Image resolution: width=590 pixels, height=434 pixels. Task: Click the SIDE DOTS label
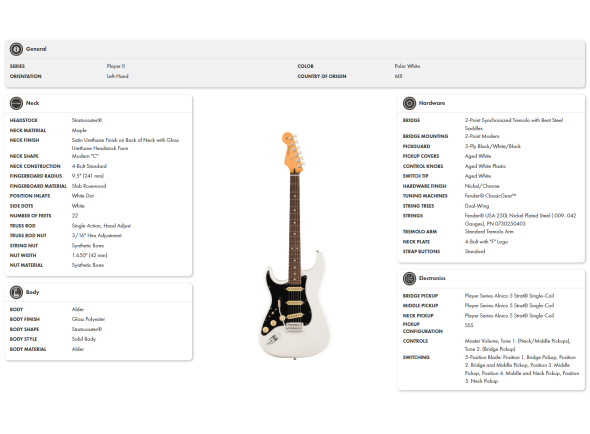pos(21,206)
